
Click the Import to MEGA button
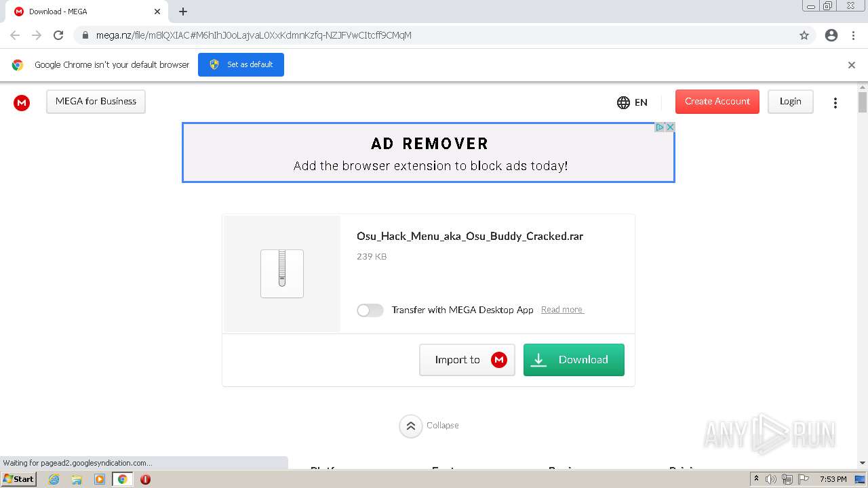click(x=467, y=360)
